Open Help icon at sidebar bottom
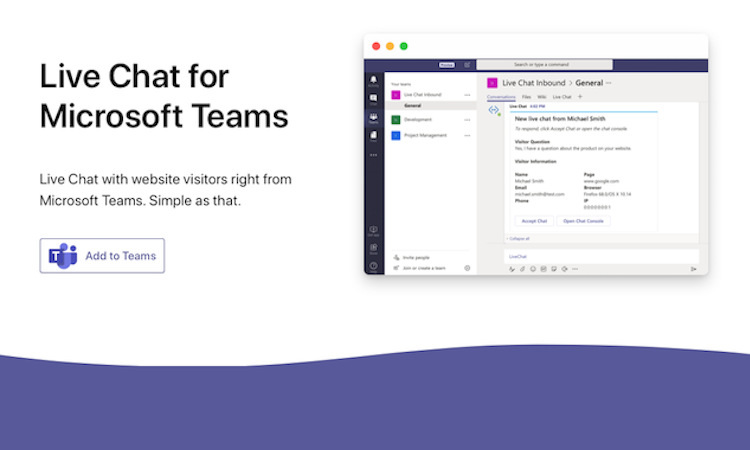750x450 pixels. coord(374,266)
